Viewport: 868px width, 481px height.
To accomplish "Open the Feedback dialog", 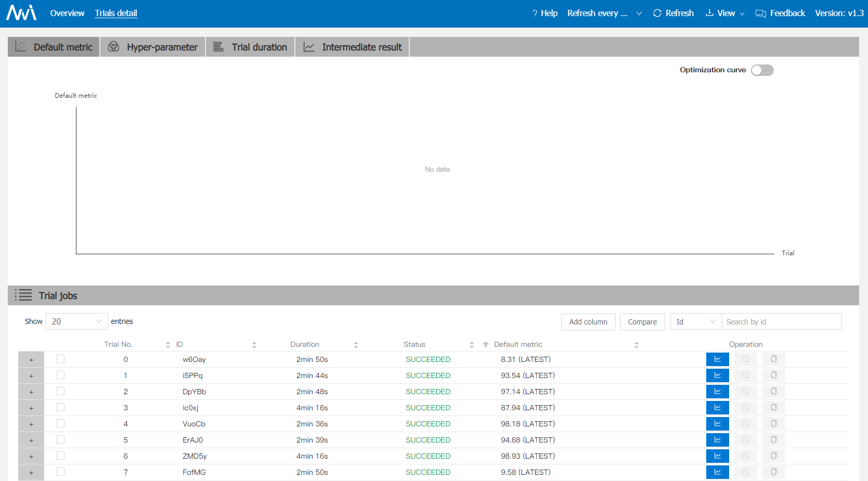I will [780, 12].
